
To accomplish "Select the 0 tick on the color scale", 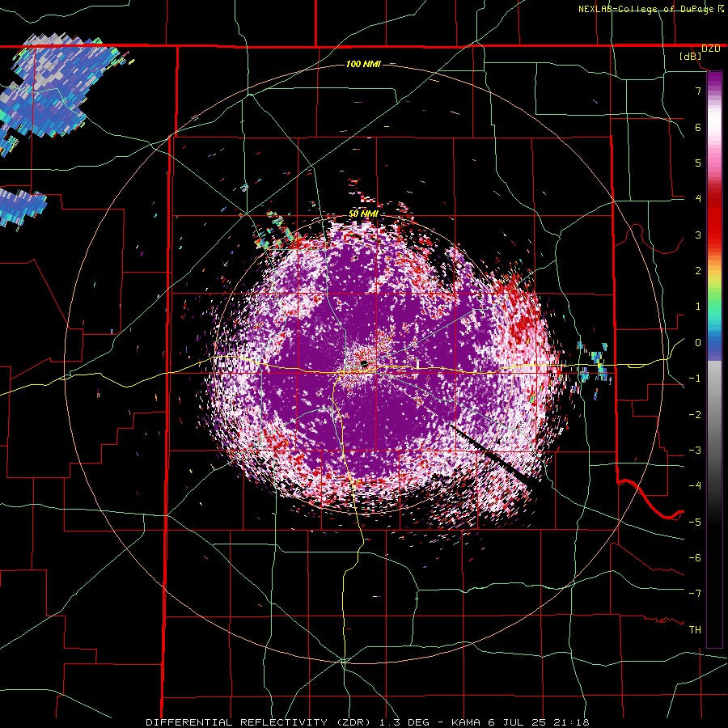I will pyautogui.click(x=698, y=343).
